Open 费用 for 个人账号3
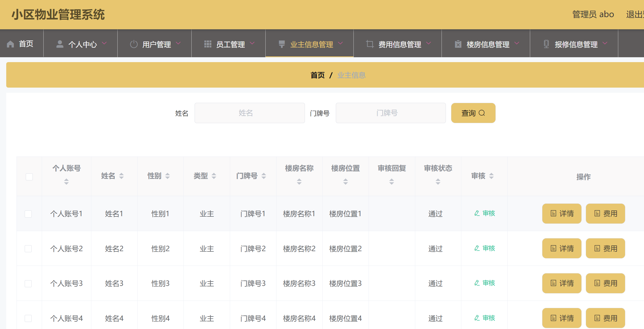 click(606, 283)
